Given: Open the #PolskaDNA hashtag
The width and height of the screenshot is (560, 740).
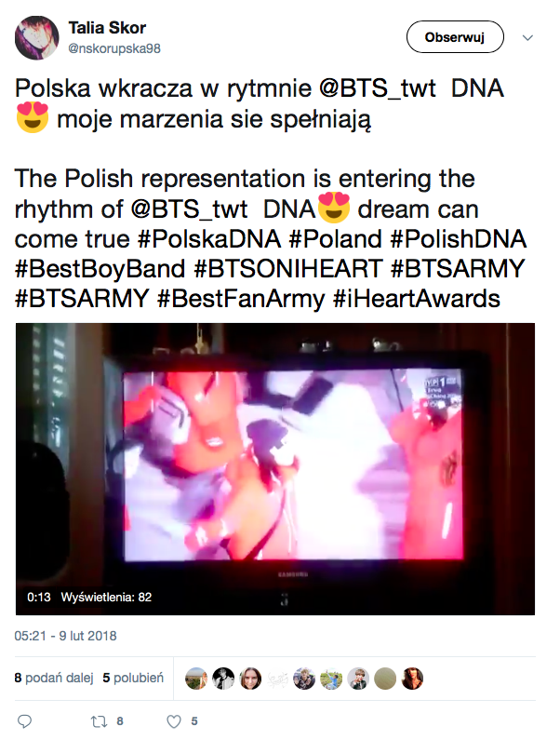Looking at the screenshot, I should coord(209,239).
